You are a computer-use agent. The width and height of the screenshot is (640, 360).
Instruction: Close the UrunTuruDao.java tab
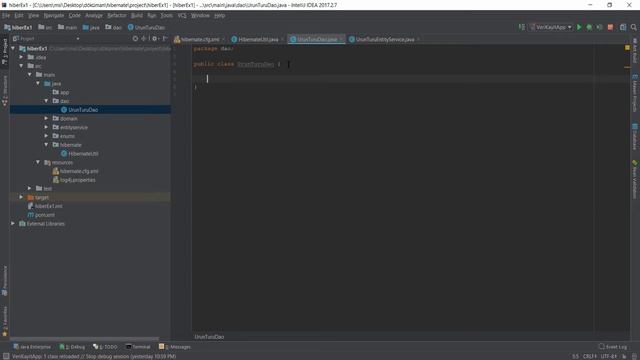(342, 40)
